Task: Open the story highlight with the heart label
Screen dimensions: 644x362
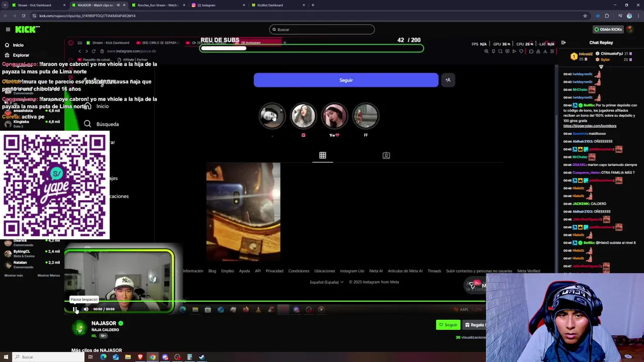Action: 303,116
